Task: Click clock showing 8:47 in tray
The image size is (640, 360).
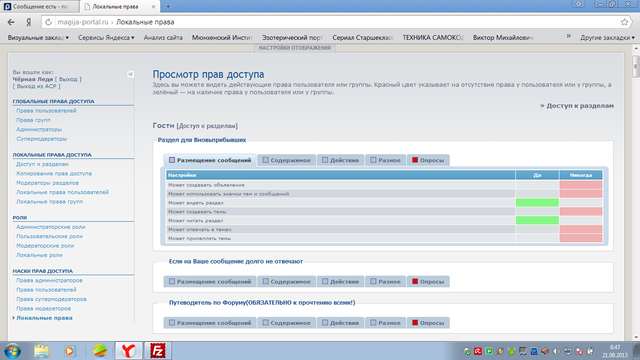Action: [x=615, y=347]
